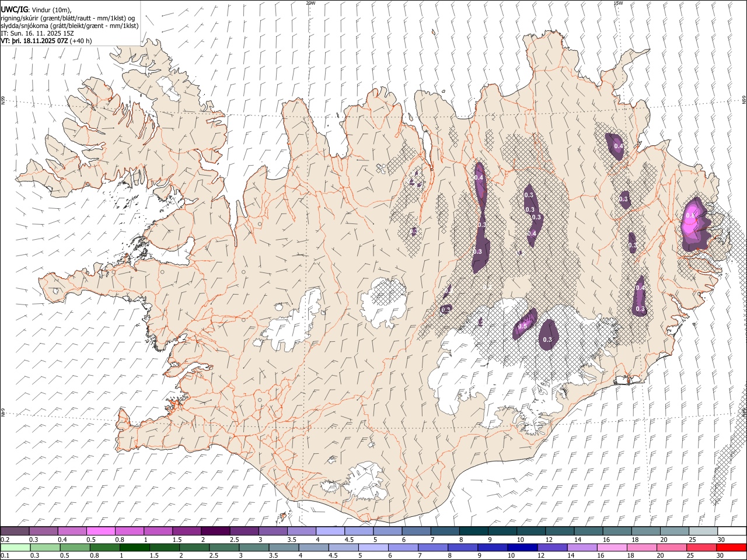Screen dimensions: 747x560
Task: Click the 14 light purple swatch in lower legend row
Action: pos(581,548)
